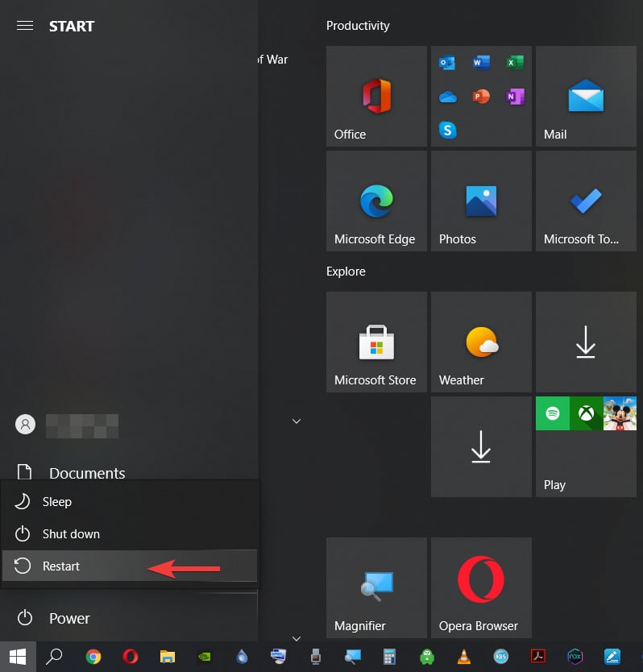Screen dimensions: 643x672
Task: Open the Play folder tile label
Action: click(x=554, y=485)
